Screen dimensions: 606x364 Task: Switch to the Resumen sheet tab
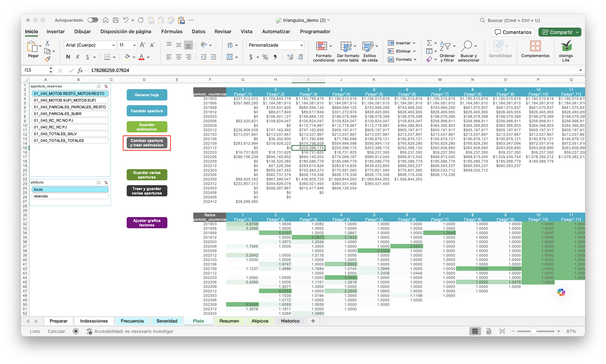[229, 321]
